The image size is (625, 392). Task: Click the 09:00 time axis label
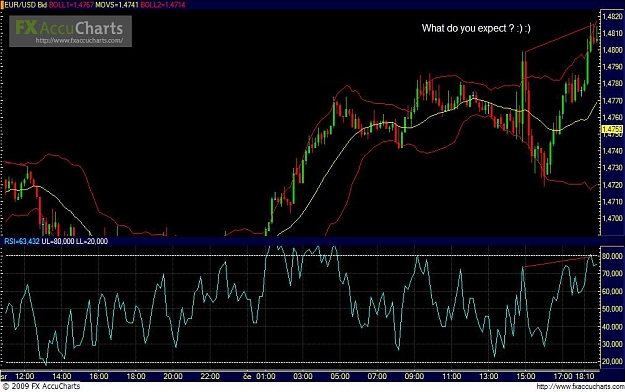pos(414,376)
